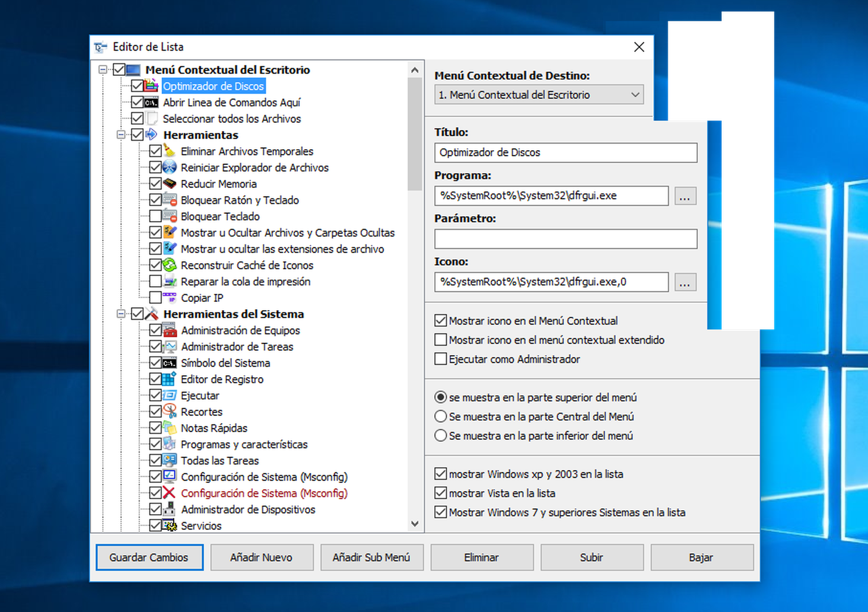Screen dimensions: 868x612
Task: Select the Editor de Registro icon
Action: (x=169, y=379)
